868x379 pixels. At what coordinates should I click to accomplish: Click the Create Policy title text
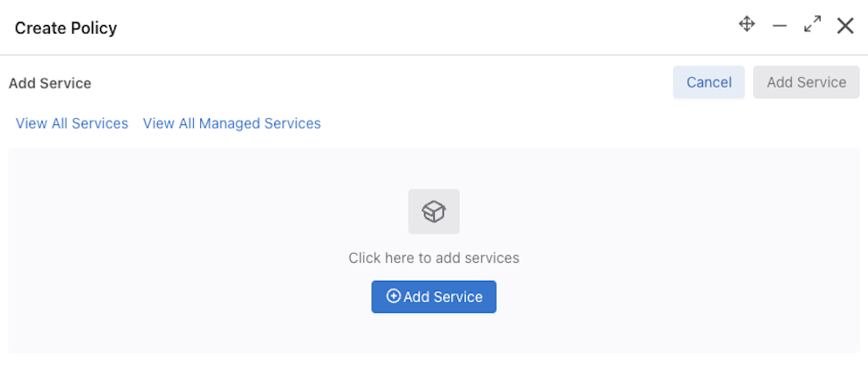tap(66, 28)
